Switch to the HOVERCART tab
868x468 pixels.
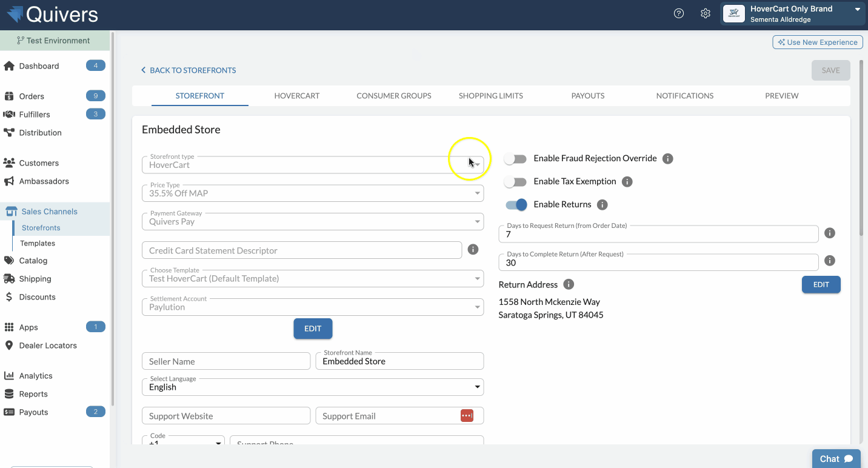tap(297, 96)
